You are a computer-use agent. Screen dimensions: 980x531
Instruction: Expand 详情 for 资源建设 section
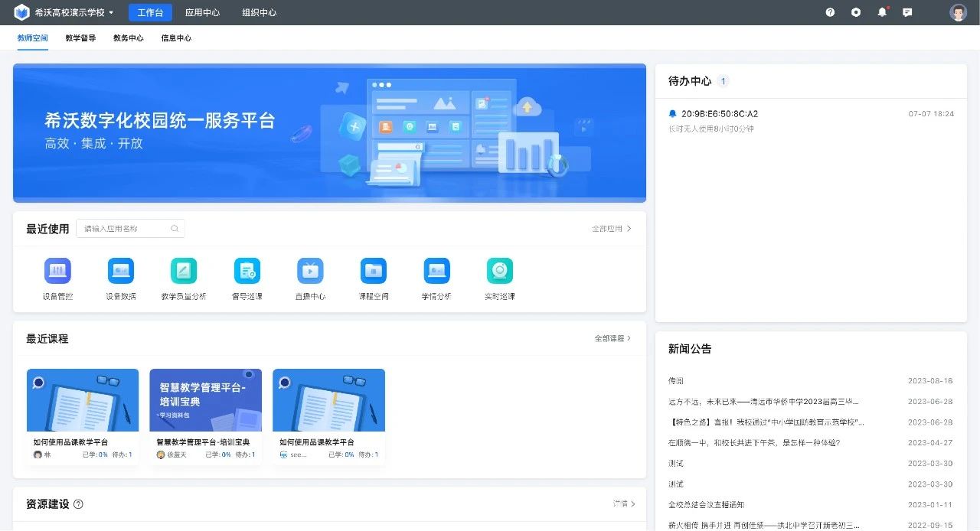click(623, 503)
